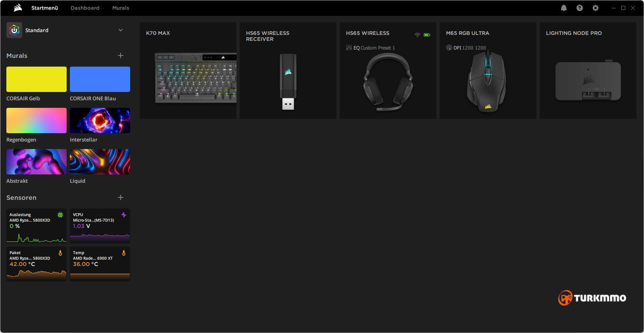Viewport: 644px width, 333px height.
Task: Open the M65 RGB Ultra mouse device
Action: click(488, 71)
